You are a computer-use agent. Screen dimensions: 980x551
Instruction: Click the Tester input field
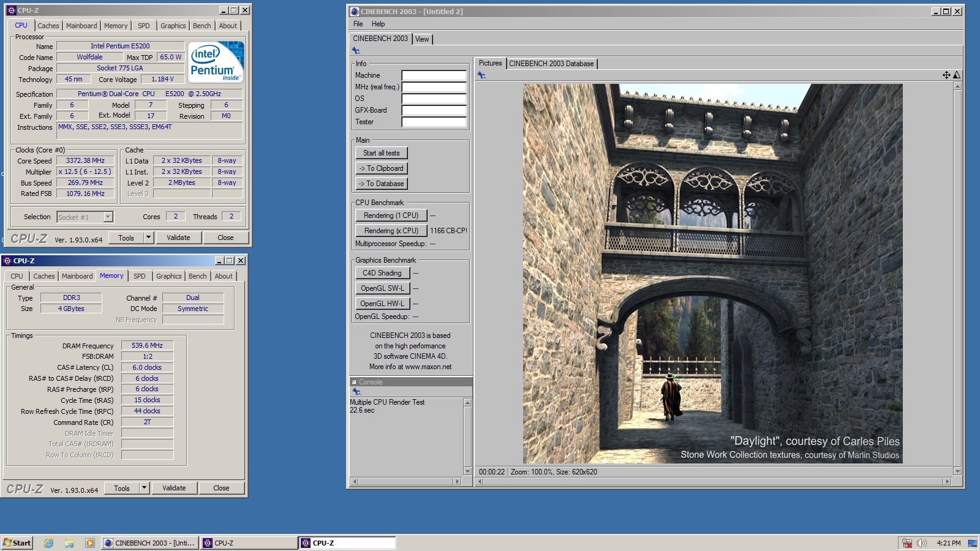click(434, 122)
